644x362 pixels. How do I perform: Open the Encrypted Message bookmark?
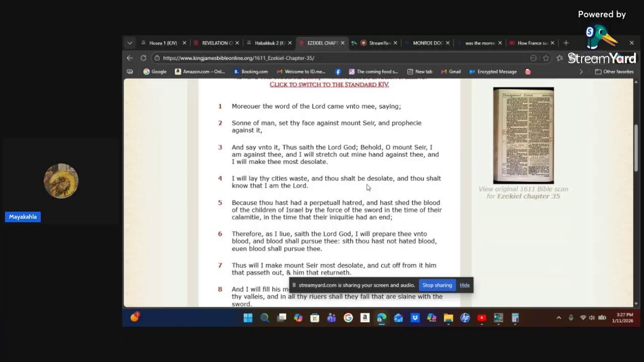pos(493,71)
